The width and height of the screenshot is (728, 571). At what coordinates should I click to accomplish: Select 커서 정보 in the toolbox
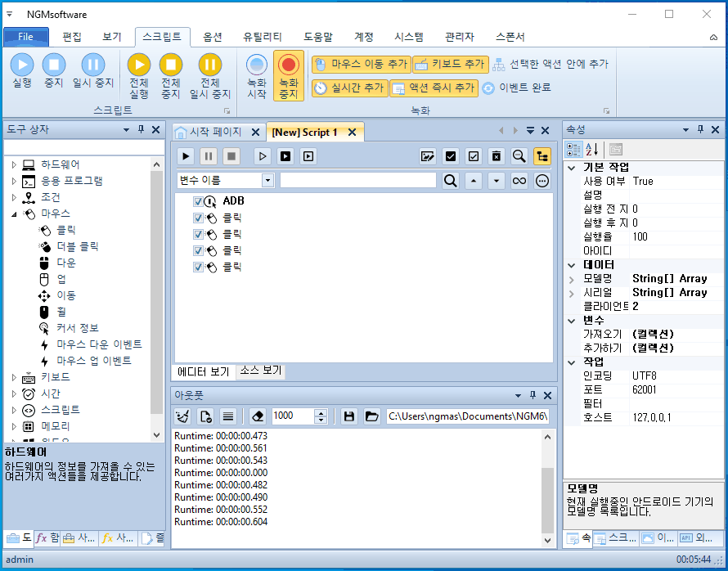78,328
